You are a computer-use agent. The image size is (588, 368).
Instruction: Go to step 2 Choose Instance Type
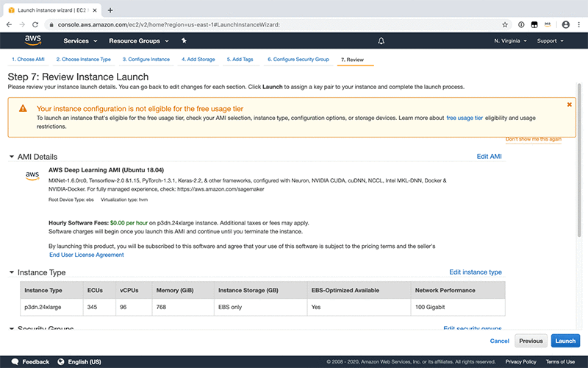click(83, 60)
